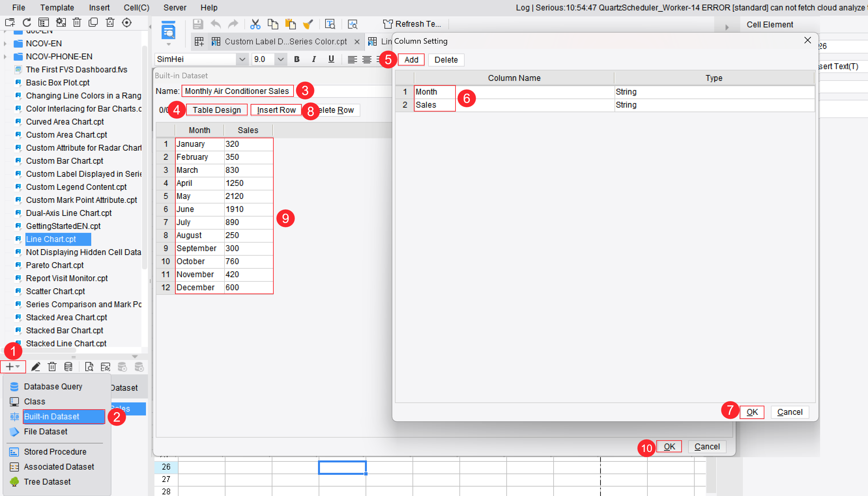Click the Insert Row button
This screenshot has height=496, width=868.
276,110
